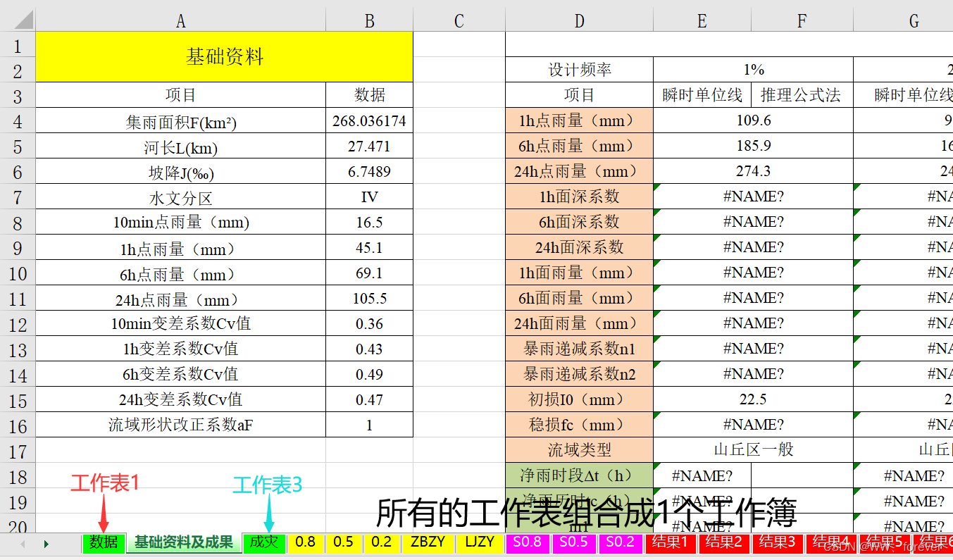
Task: Click the 河长L(km) cell
Action: click(180, 147)
